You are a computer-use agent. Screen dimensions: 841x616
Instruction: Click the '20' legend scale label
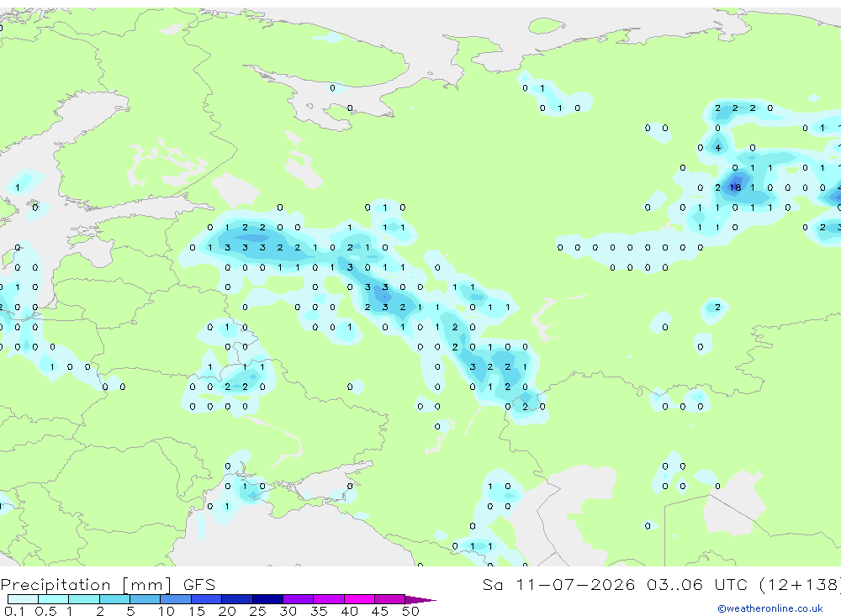(x=227, y=611)
